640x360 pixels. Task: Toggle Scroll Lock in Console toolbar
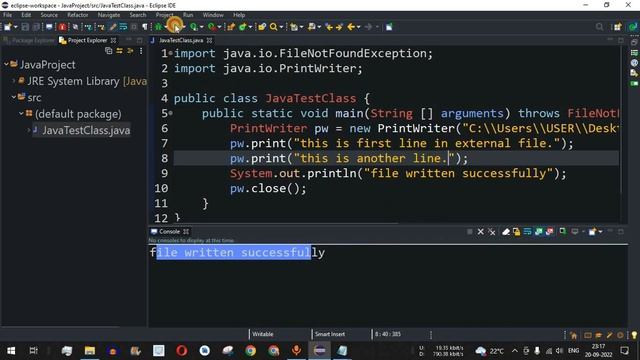tap(516, 231)
